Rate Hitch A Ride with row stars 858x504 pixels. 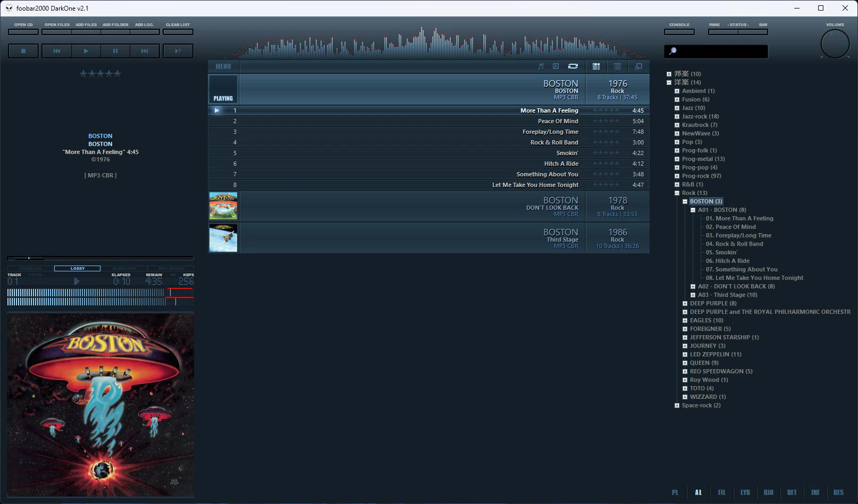tap(606, 164)
